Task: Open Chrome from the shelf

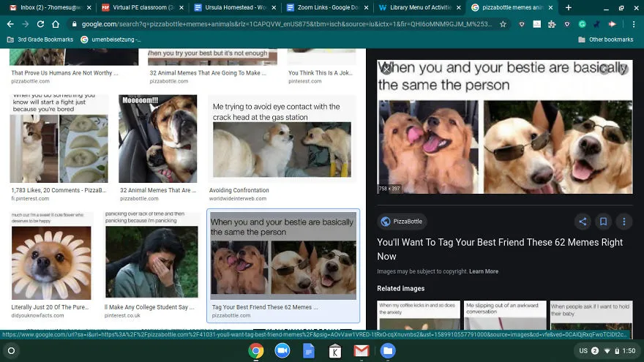Action: pyautogui.click(x=255, y=351)
